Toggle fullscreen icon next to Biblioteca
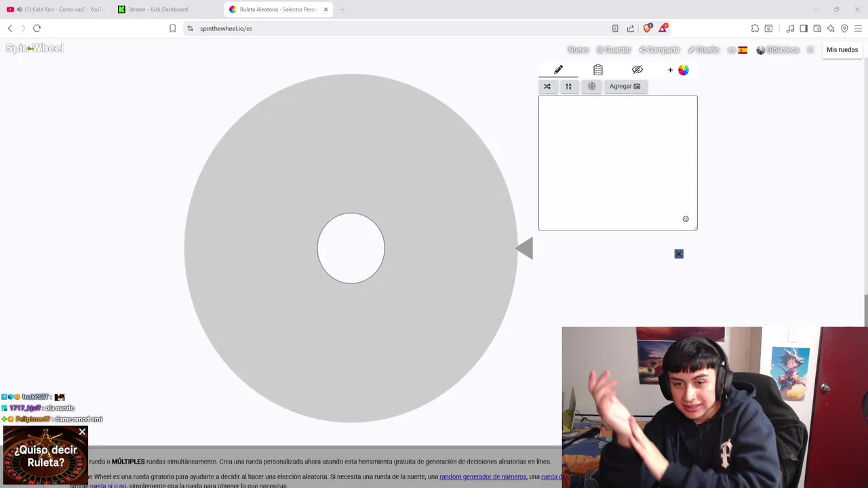The image size is (868, 488). click(x=810, y=49)
